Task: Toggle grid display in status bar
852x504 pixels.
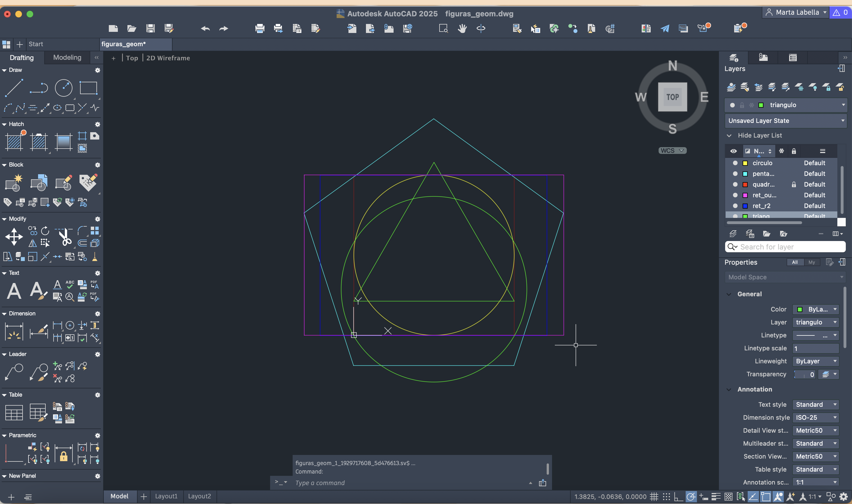Action: pyautogui.click(x=654, y=496)
